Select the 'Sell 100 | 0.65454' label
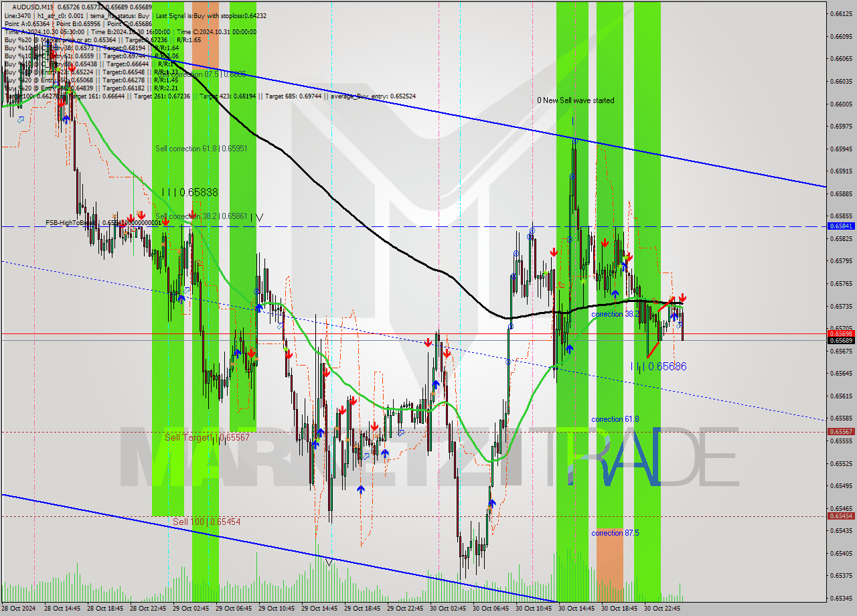This screenshot has width=857, height=616. [x=206, y=521]
